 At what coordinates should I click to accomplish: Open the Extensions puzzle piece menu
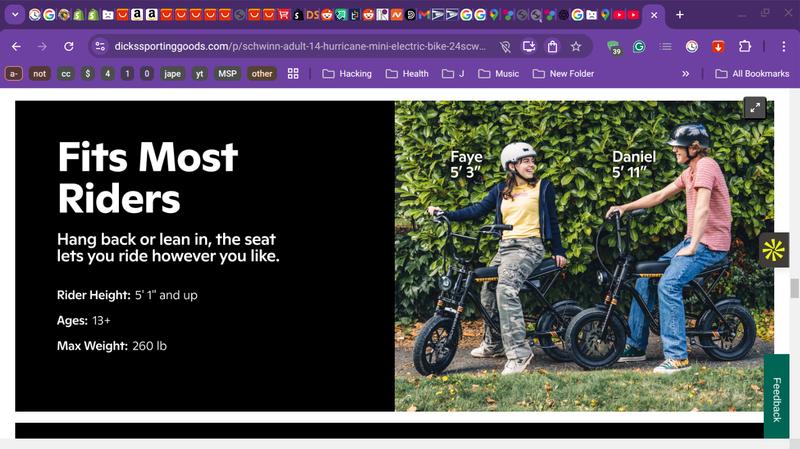tap(745, 46)
